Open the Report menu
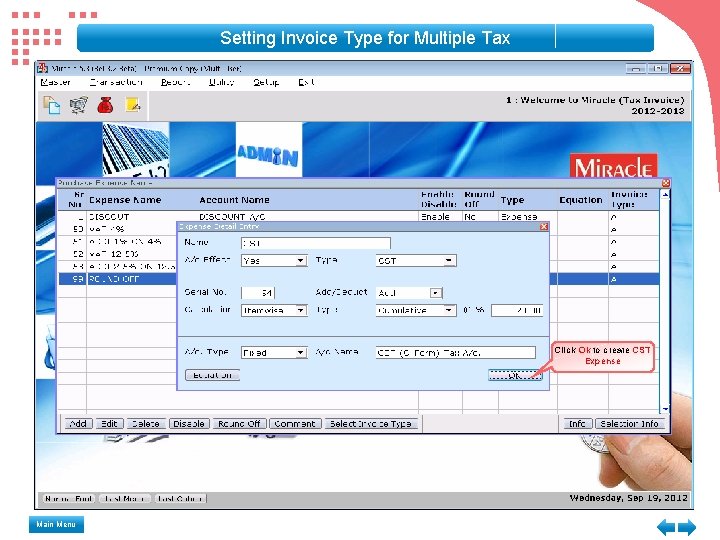Image resolution: width=720 pixels, height=540 pixels. click(175, 82)
